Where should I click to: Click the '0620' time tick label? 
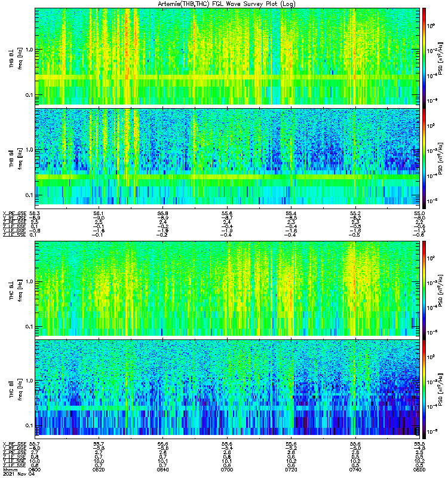click(99, 470)
